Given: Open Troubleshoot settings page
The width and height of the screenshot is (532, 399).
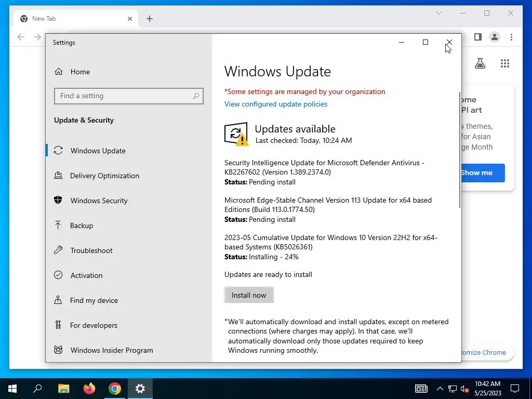Looking at the screenshot, I should pyautogui.click(x=129, y=250).
